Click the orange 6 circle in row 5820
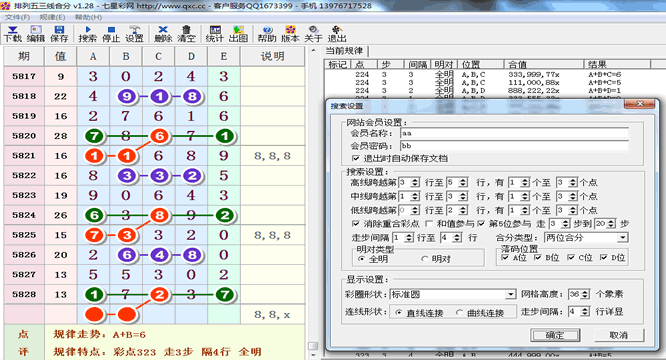This screenshot has height=360, width=666. (x=159, y=136)
